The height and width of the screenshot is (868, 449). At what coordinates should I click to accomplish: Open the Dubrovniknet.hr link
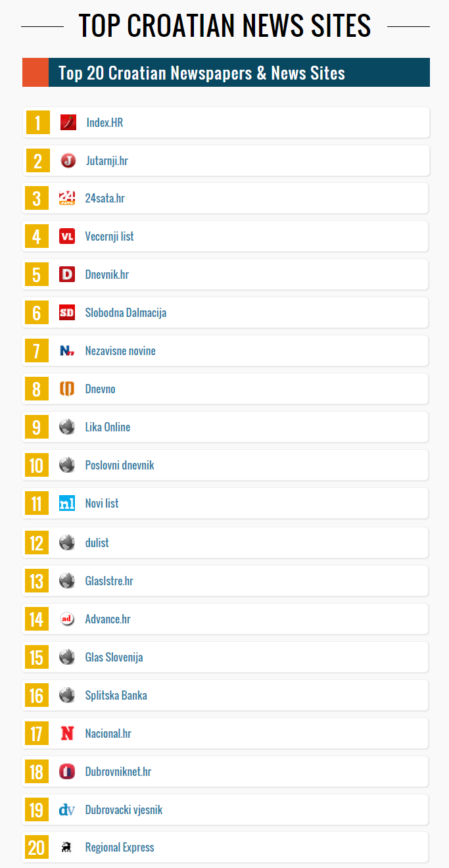coord(118,771)
